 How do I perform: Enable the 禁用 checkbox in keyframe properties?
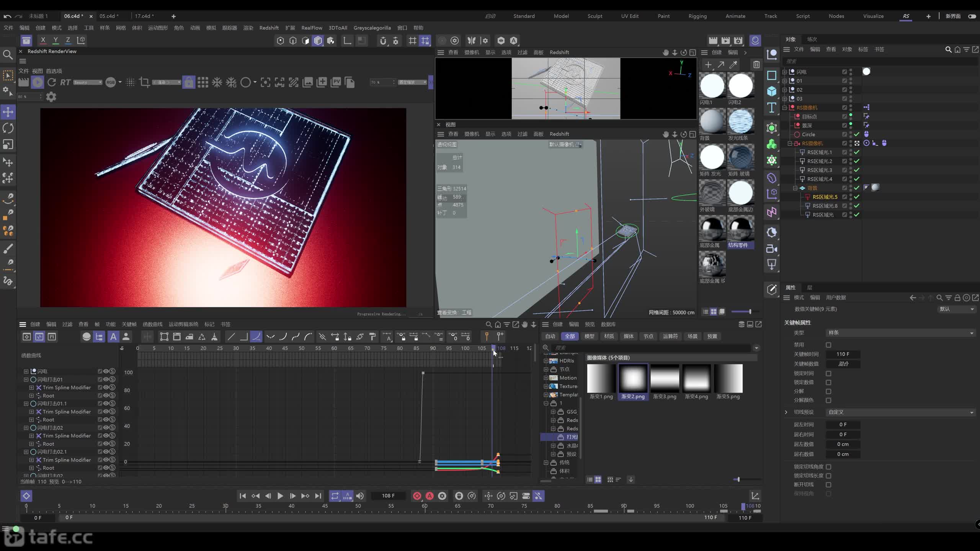(828, 345)
